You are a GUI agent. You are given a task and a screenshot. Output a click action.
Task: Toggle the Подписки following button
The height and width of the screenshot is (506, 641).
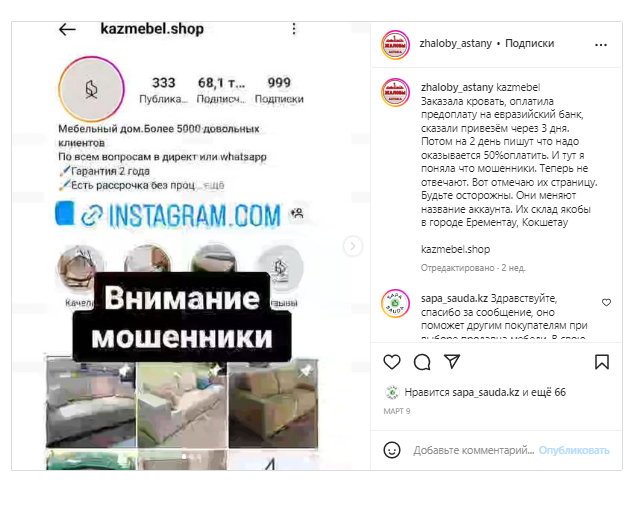click(x=529, y=43)
